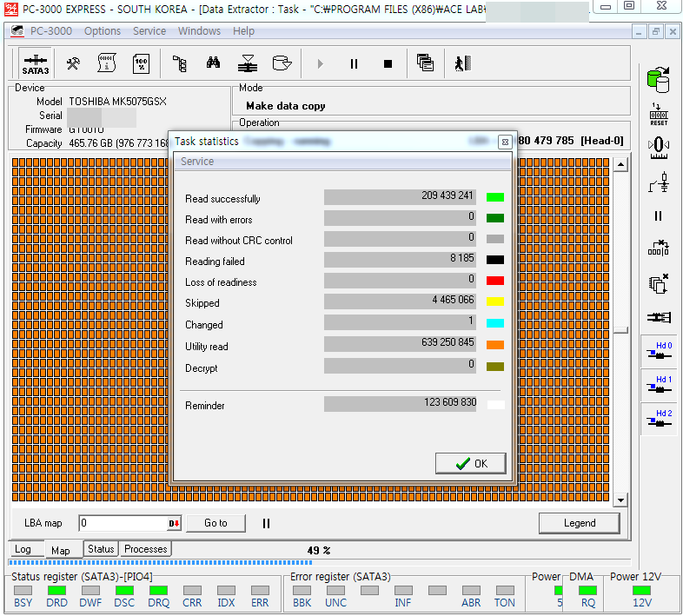Click the olive Decrypt swatch
The image size is (683, 616).
(495, 367)
